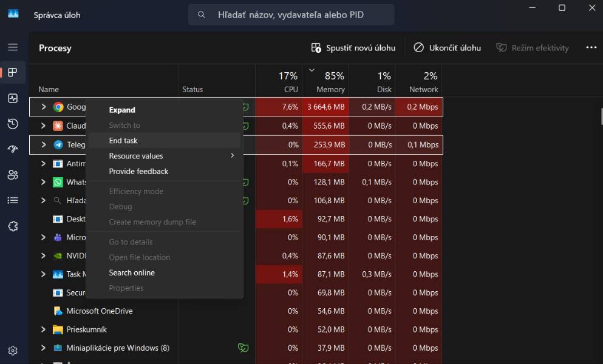
Task: Expand the Prieskumník process group
Action: pyautogui.click(x=44, y=329)
